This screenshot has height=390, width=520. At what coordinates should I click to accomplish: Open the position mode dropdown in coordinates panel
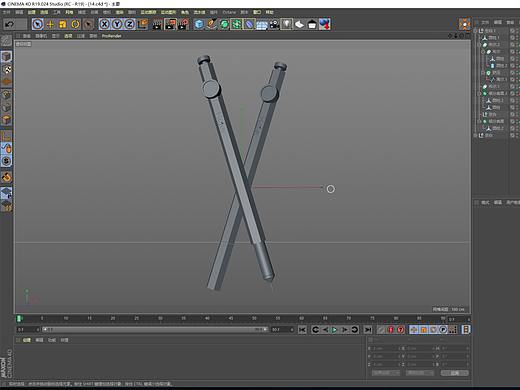click(x=386, y=373)
